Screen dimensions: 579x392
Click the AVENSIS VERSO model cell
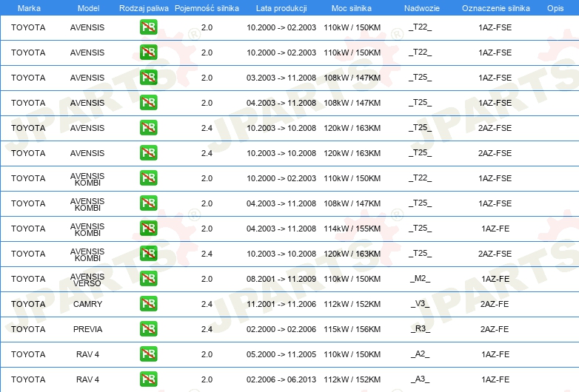coord(87,280)
